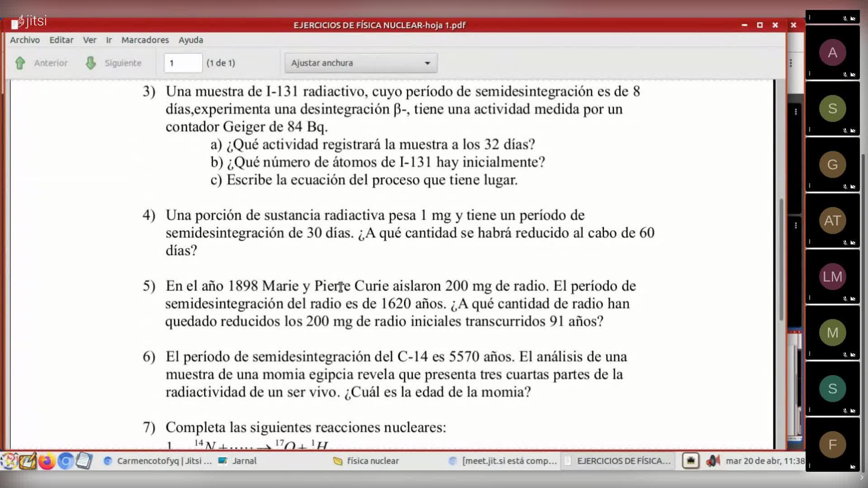Screen dimensions: 868x488
Task: Click the page number input field
Action: [183, 63]
